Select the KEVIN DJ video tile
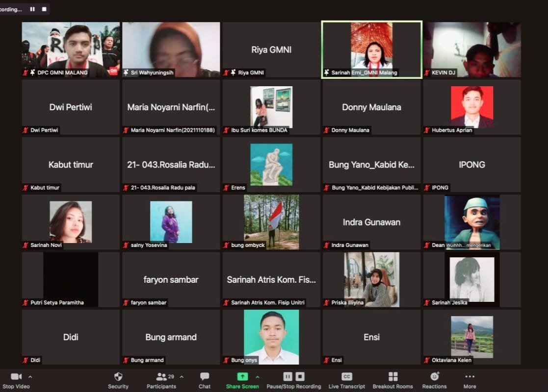This screenshot has height=392, width=548. click(x=472, y=49)
